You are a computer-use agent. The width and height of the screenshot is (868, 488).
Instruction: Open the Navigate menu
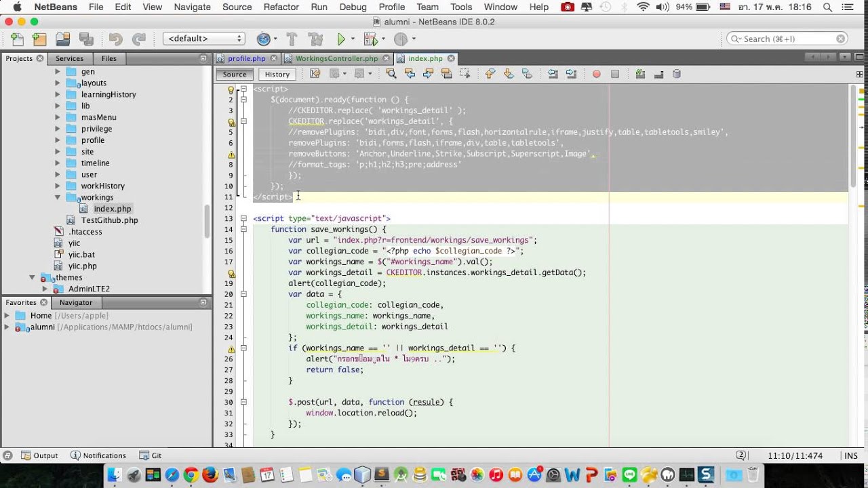(x=192, y=7)
